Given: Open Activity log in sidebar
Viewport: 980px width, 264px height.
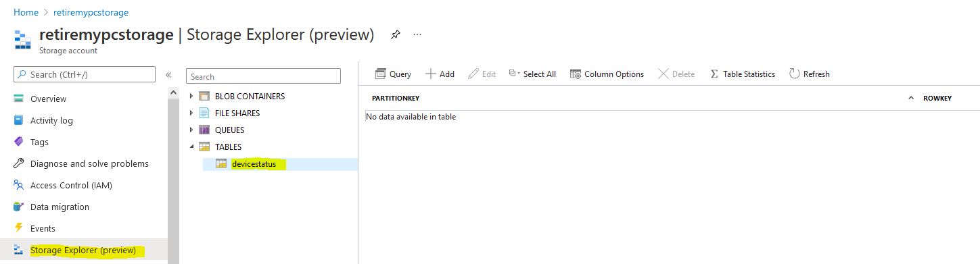Looking at the screenshot, I should (51, 120).
